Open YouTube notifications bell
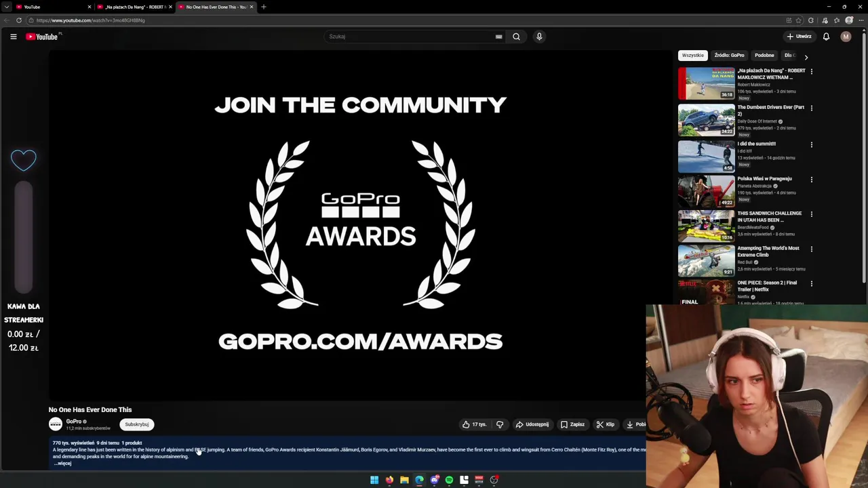Screen dimensions: 868x488 tap(826, 37)
